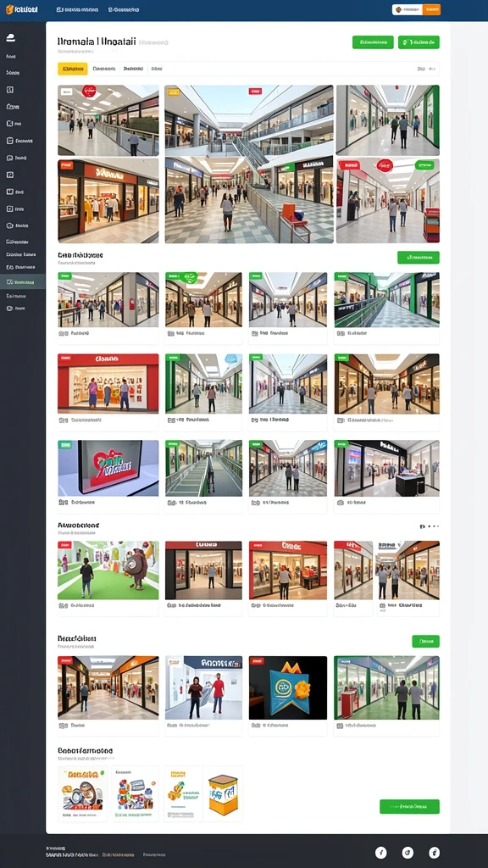This screenshot has width=488, height=868.
Task: Open the sort control at right of the filter tabs
Action: [x=426, y=70]
